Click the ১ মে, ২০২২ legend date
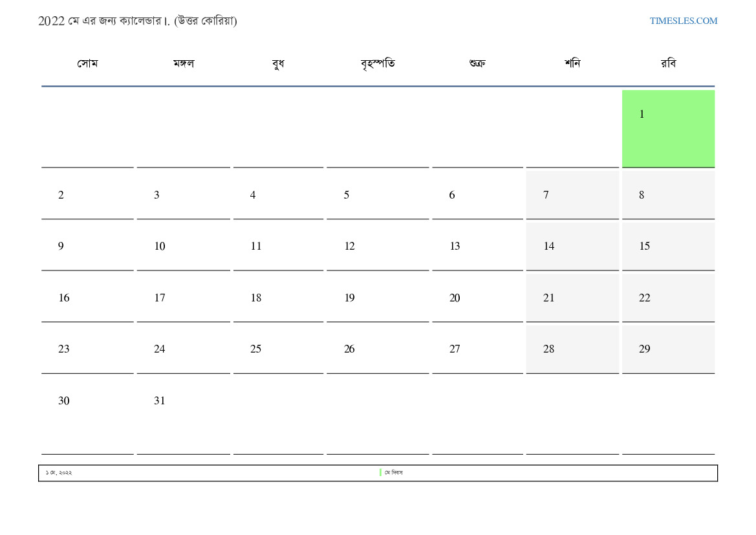This screenshot has width=756, height=535. (x=59, y=473)
